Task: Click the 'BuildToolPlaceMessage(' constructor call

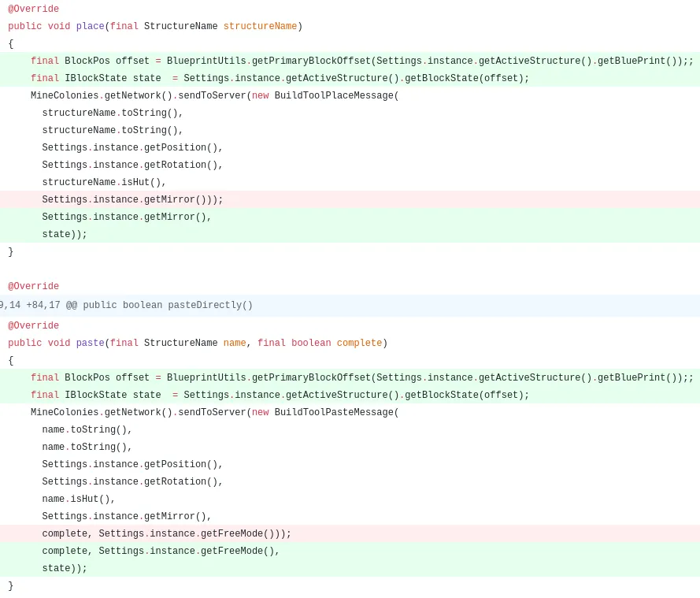Action: pos(336,95)
